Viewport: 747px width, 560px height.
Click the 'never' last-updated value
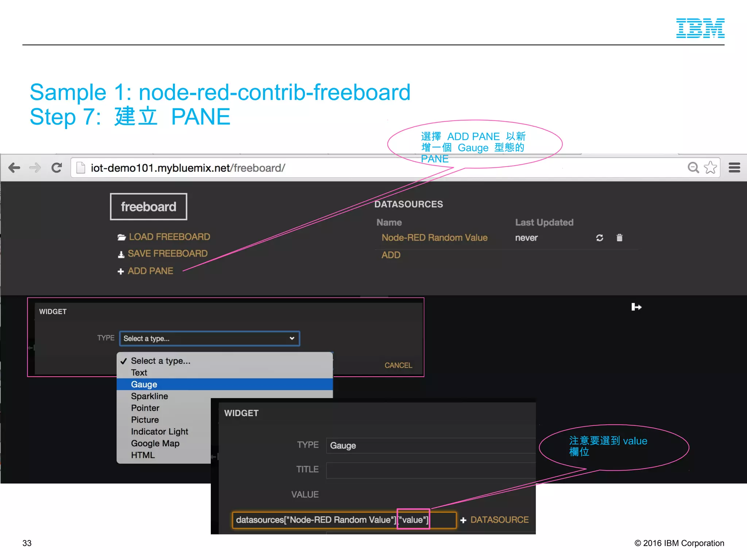pos(526,238)
